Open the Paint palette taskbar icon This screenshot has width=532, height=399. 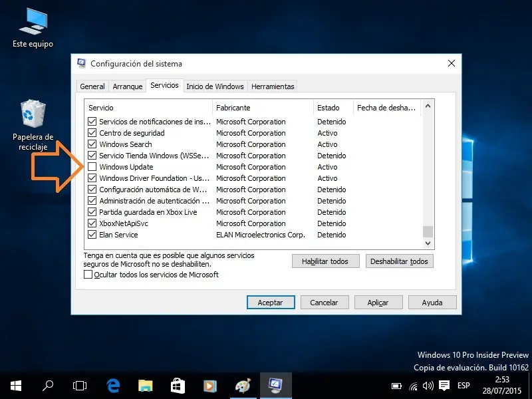click(x=243, y=386)
